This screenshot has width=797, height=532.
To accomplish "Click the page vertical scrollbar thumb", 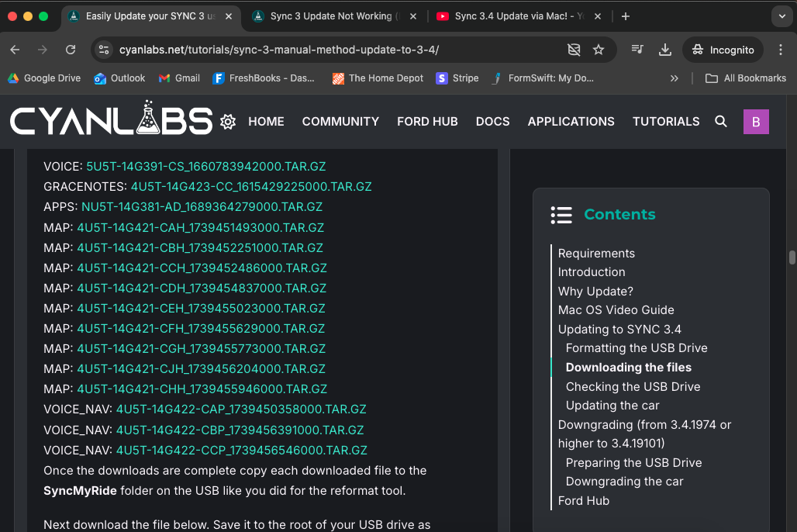I will pyautogui.click(x=792, y=257).
